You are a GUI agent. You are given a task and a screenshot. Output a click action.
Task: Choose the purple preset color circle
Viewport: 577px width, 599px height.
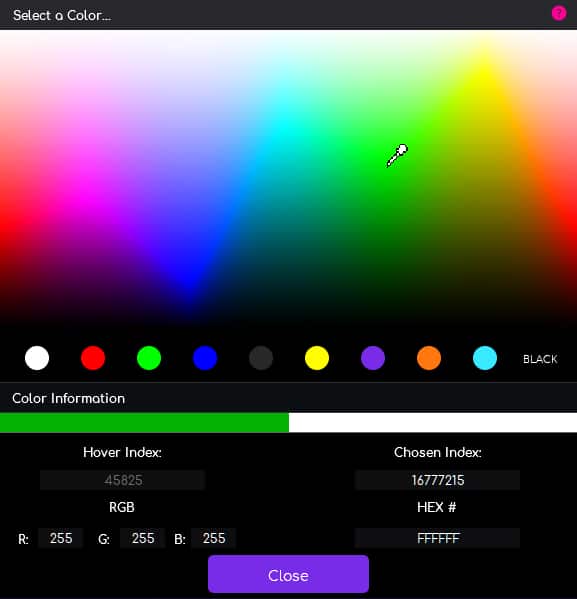click(x=373, y=358)
